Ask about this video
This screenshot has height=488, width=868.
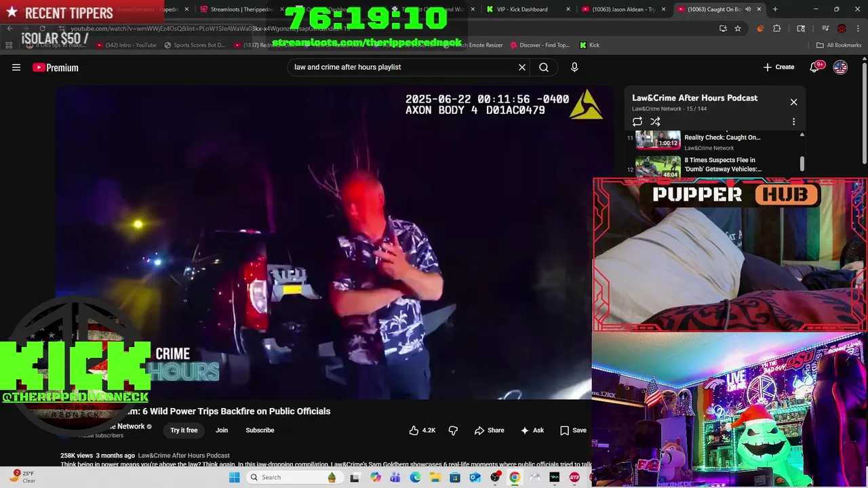point(532,430)
